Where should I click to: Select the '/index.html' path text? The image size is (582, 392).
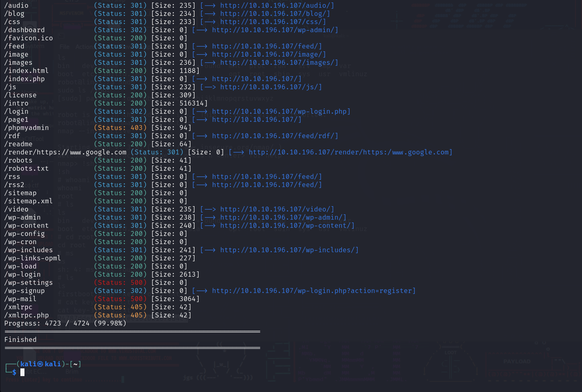[x=27, y=70]
